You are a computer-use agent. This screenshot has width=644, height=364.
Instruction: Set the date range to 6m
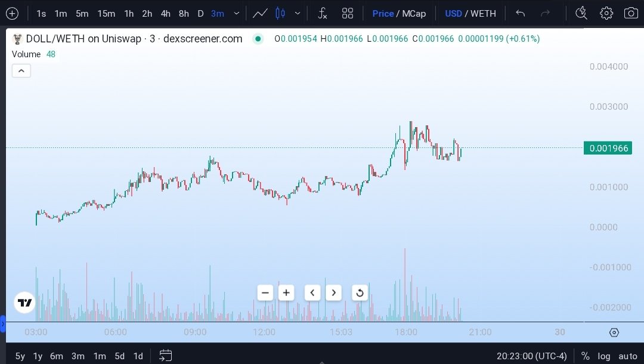click(x=57, y=356)
